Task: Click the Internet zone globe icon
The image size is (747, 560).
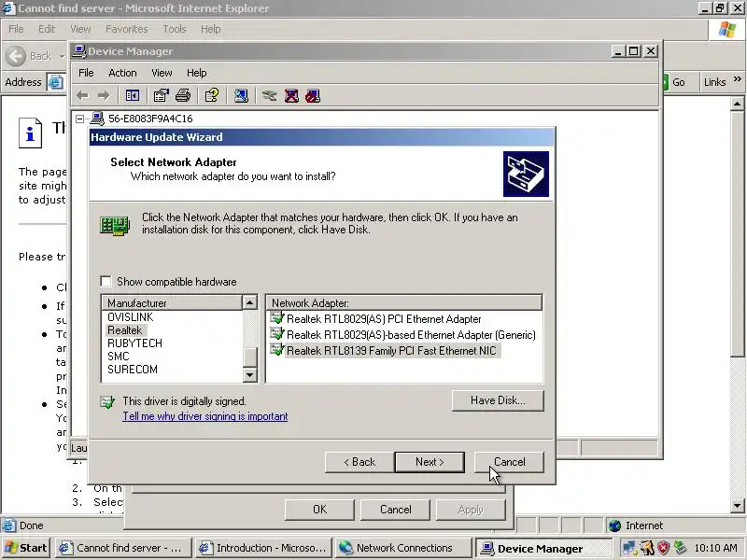Action: pyautogui.click(x=615, y=525)
